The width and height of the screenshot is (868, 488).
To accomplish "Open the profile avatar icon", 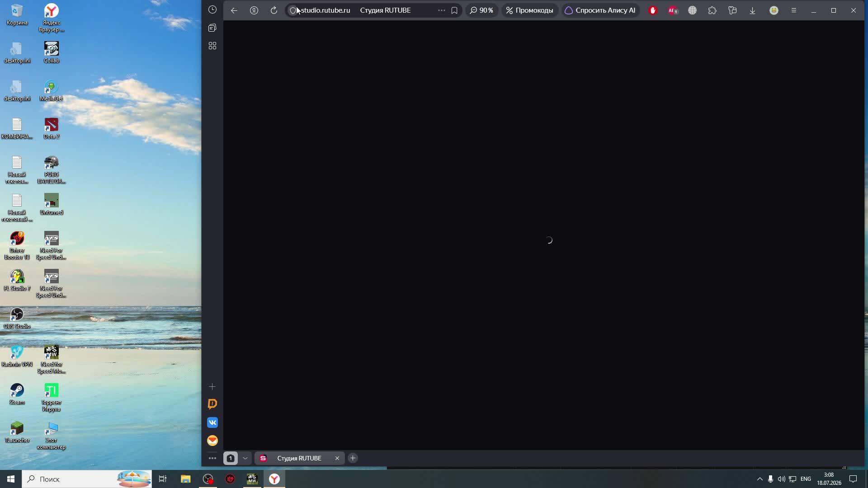I will coord(774,10).
